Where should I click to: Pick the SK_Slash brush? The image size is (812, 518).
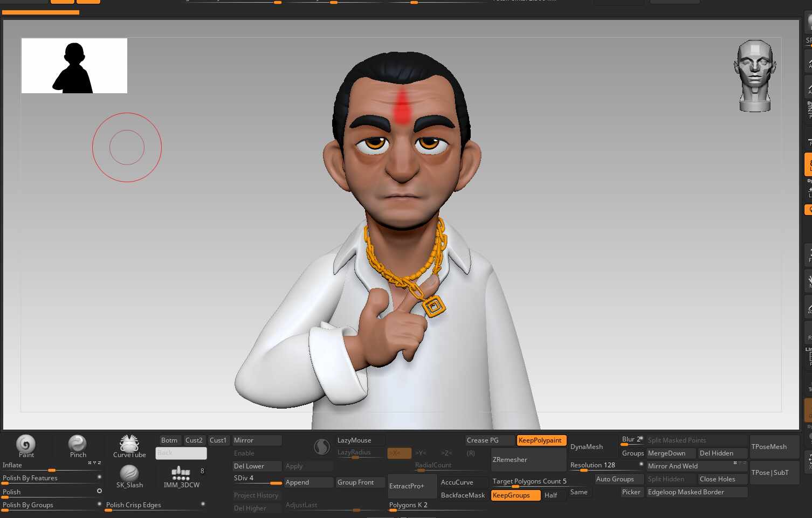pyautogui.click(x=129, y=474)
